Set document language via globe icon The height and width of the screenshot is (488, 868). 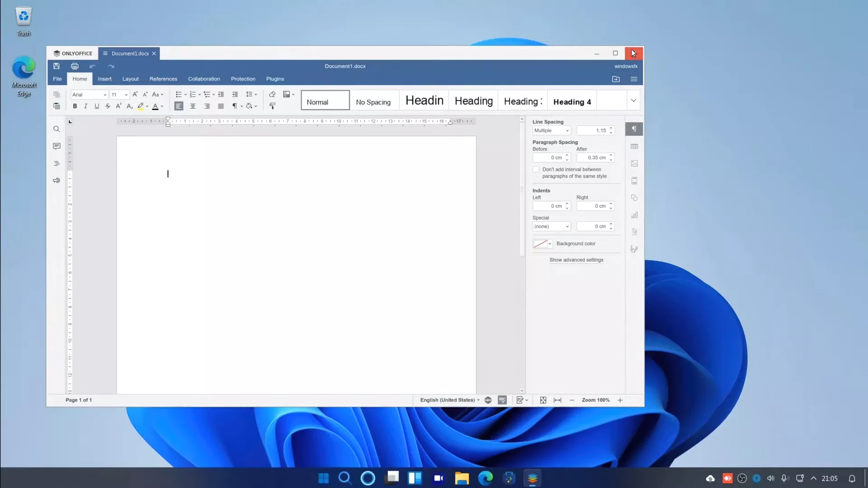tap(488, 400)
